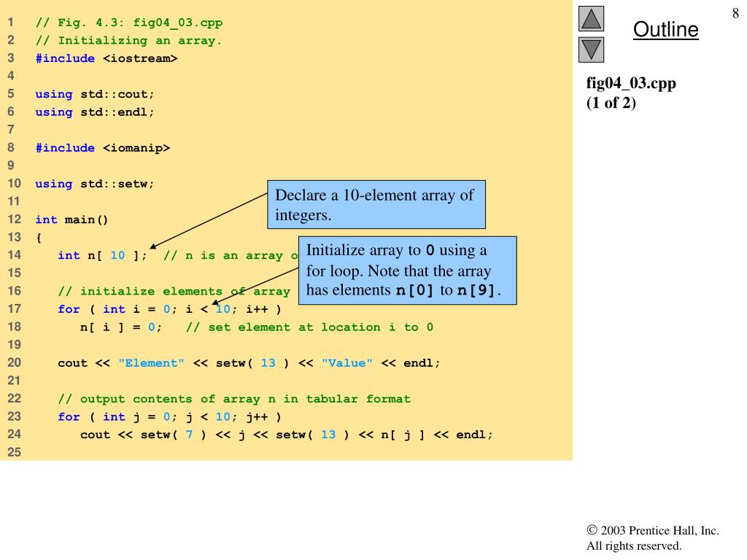Click the 'using std::cout;' statement
This screenshot has height=560, width=747.
[95, 94]
